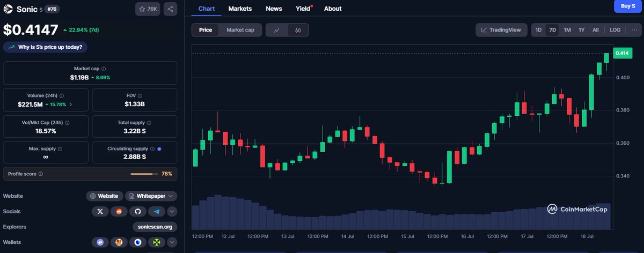
Task: Switch to line chart type
Action: [276, 30]
